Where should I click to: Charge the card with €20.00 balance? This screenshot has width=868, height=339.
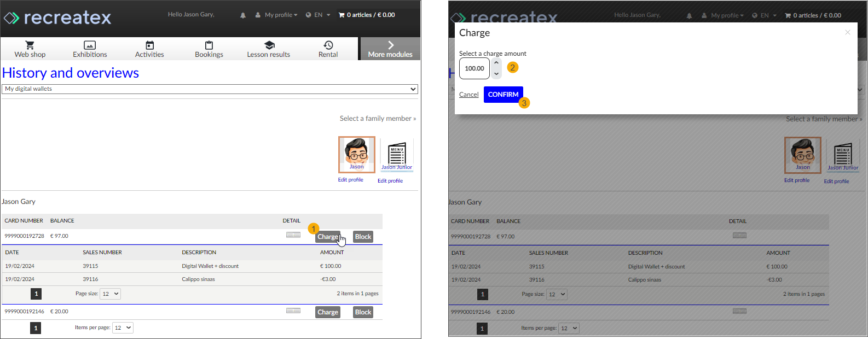click(x=327, y=312)
